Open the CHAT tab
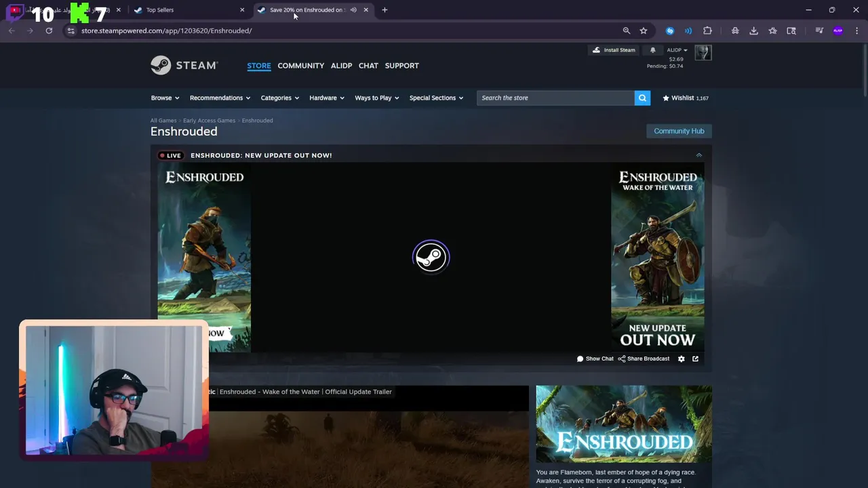 [368, 66]
